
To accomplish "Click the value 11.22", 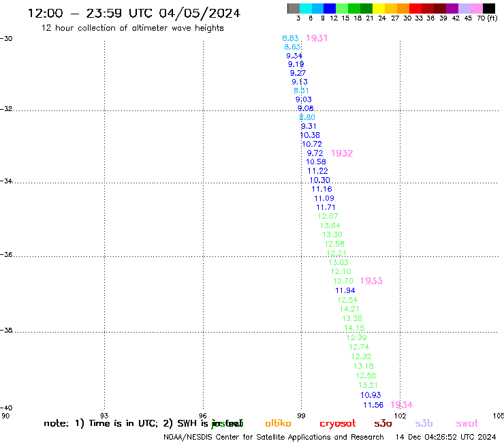I will point(317,171).
